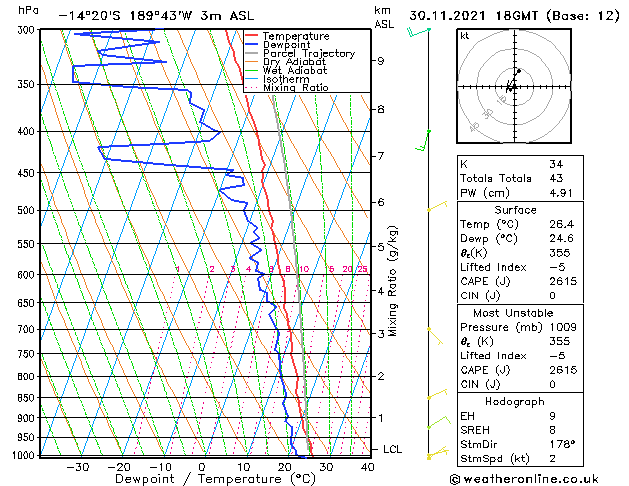Viewport: 629px width, 486px height.
Task: Click the surface wind barb at 1000 hPa
Action: (x=438, y=453)
